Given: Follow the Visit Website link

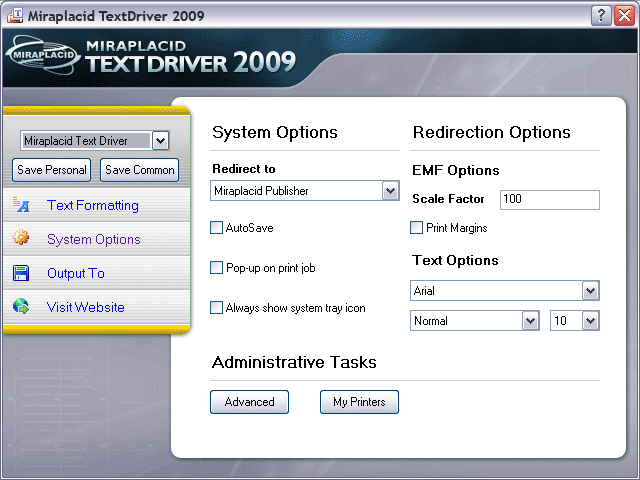Looking at the screenshot, I should (86, 307).
